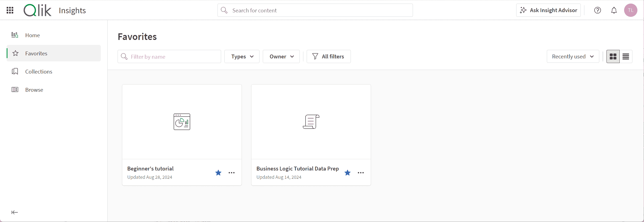Open Collections in the sidebar
Viewport: 644px width, 222px height.
(x=39, y=72)
